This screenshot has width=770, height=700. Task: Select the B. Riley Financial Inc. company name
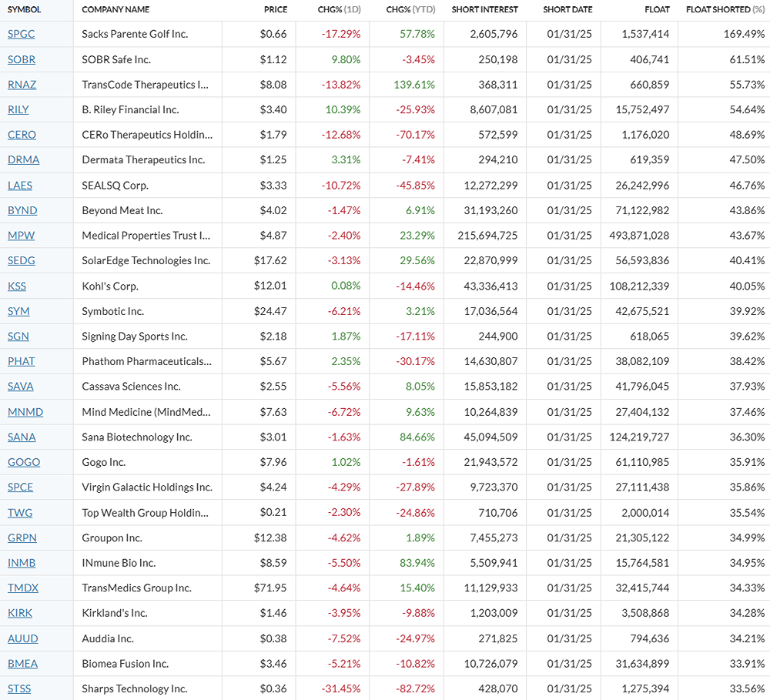(130, 109)
